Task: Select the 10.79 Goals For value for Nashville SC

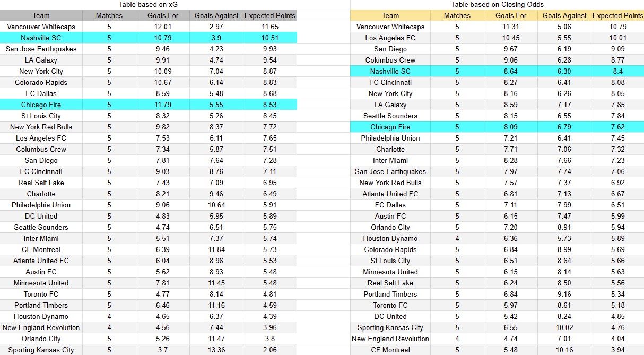Action: (x=163, y=38)
